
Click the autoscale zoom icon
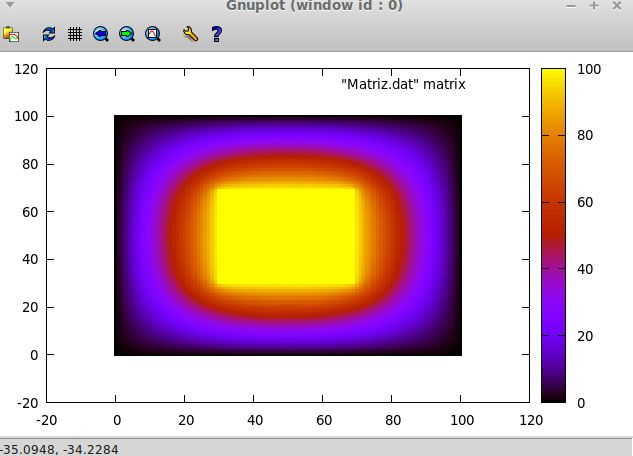click(153, 34)
